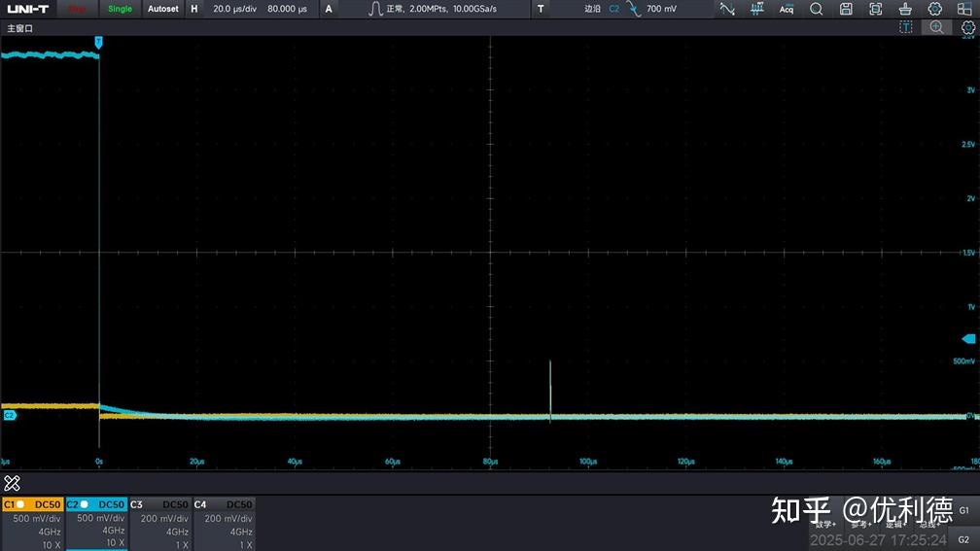Change trigger source C2
The width and height of the screenshot is (980, 551).
point(613,9)
